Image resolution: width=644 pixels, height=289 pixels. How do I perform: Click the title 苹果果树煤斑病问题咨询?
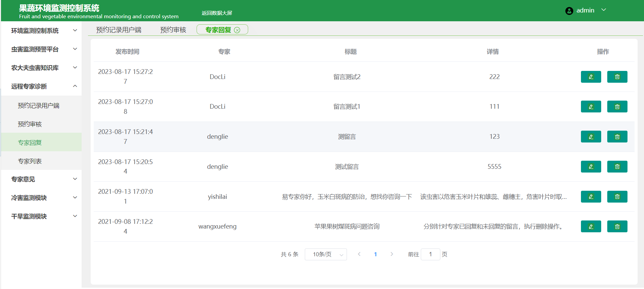coord(347,227)
